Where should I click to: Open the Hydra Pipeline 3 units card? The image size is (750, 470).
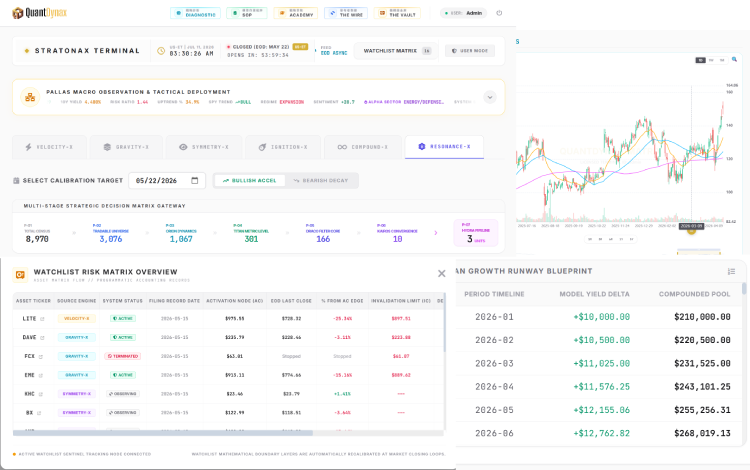point(476,233)
